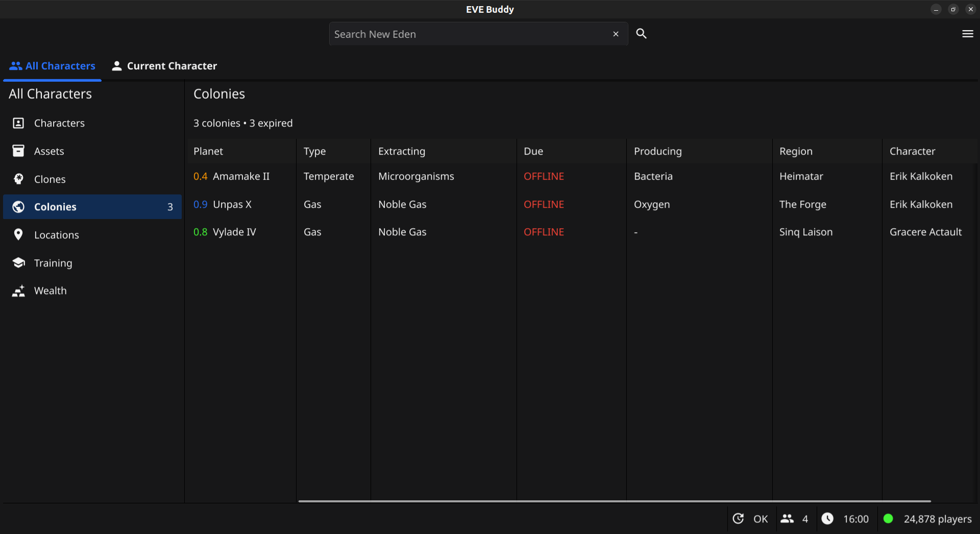Open the hamburger menu
The width and height of the screenshot is (980, 534).
click(967, 34)
